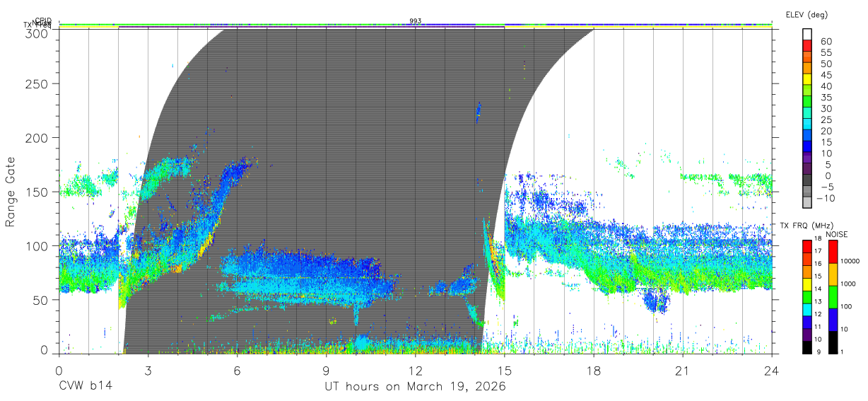Click the 24 tick on UT hours axis
Viewport: 868px width, 401px height.
click(772, 370)
